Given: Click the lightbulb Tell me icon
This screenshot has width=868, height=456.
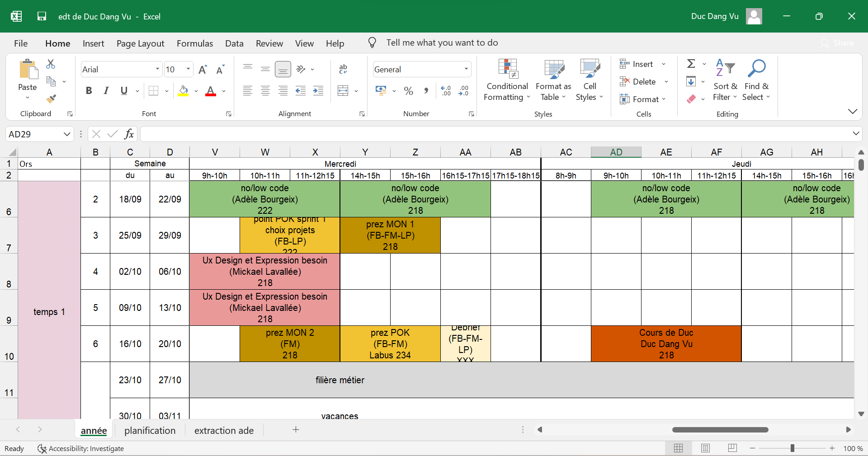Looking at the screenshot, I should 372,43.
